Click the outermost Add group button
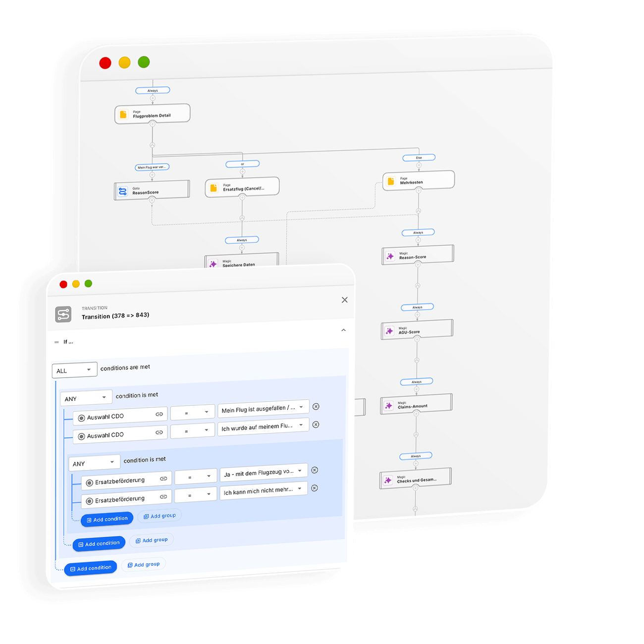The width and height of the screenshot is (644, 644). point(144,564)
